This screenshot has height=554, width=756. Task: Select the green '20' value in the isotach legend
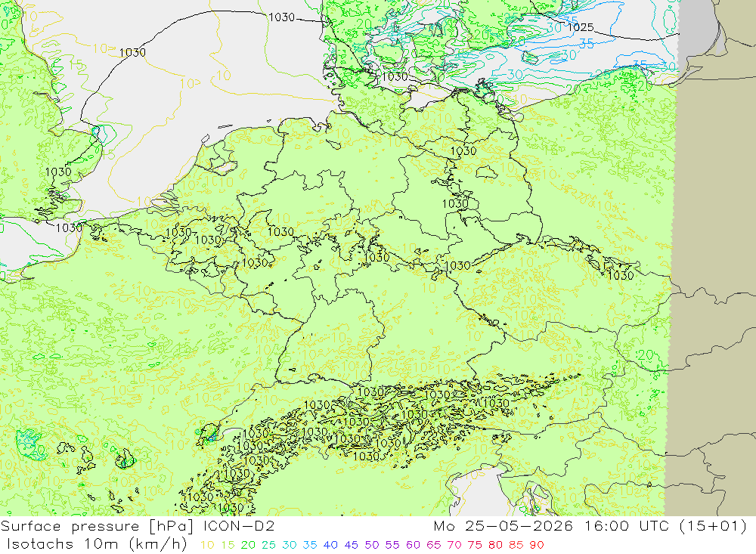coord(248,545)
